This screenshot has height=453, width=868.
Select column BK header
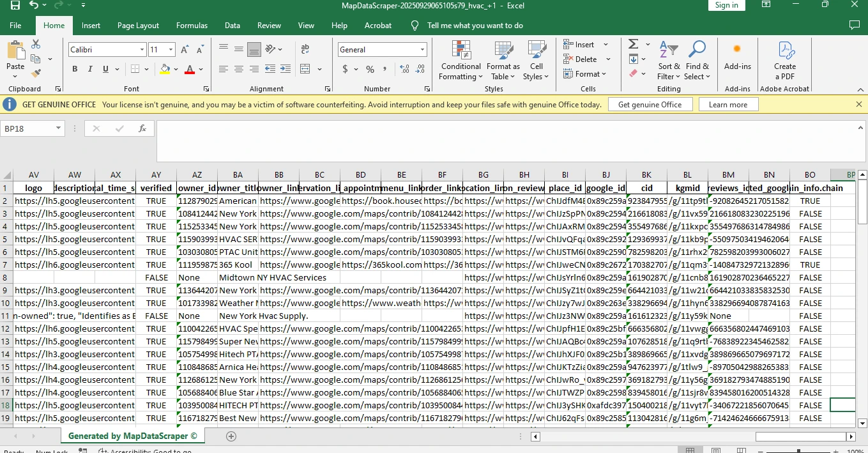646,174
